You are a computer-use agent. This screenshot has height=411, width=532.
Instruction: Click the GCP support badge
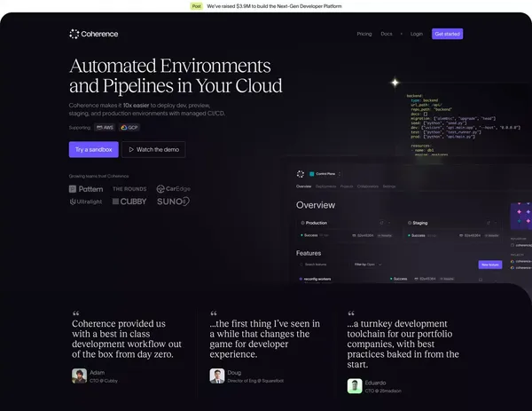click(129, 127)
